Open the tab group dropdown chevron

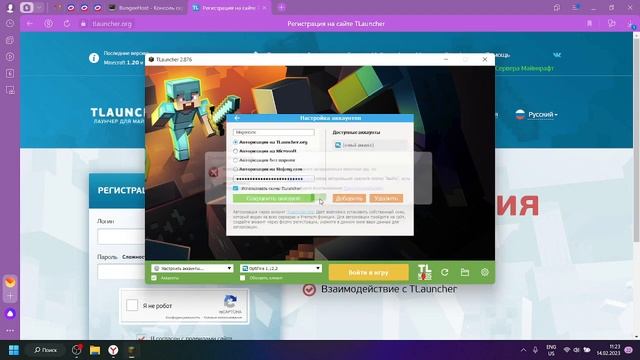38,8
